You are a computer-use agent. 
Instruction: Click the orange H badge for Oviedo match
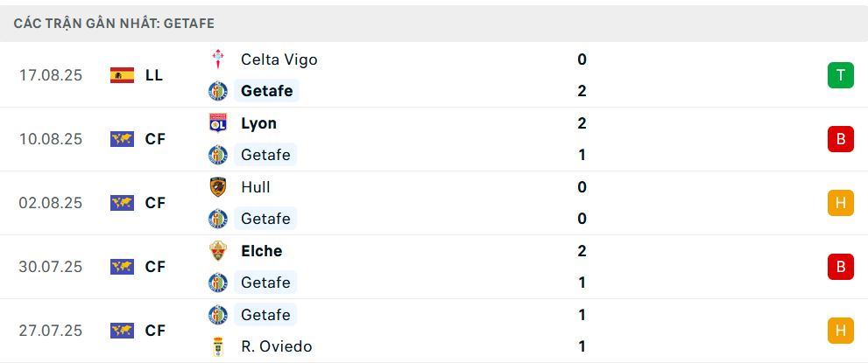(x=840, y=331)
